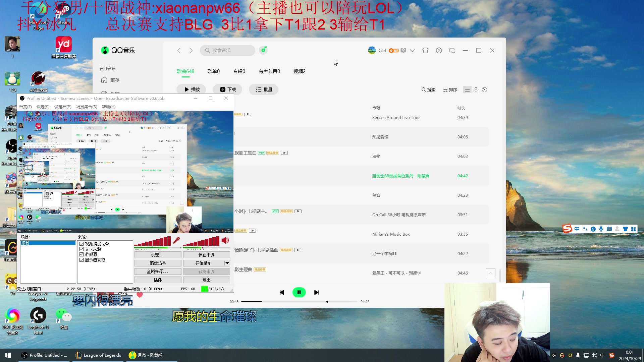Open the Sogou on-screen keyboard icon
This screenshot has height=362, width=644.
tap(609, 229)
